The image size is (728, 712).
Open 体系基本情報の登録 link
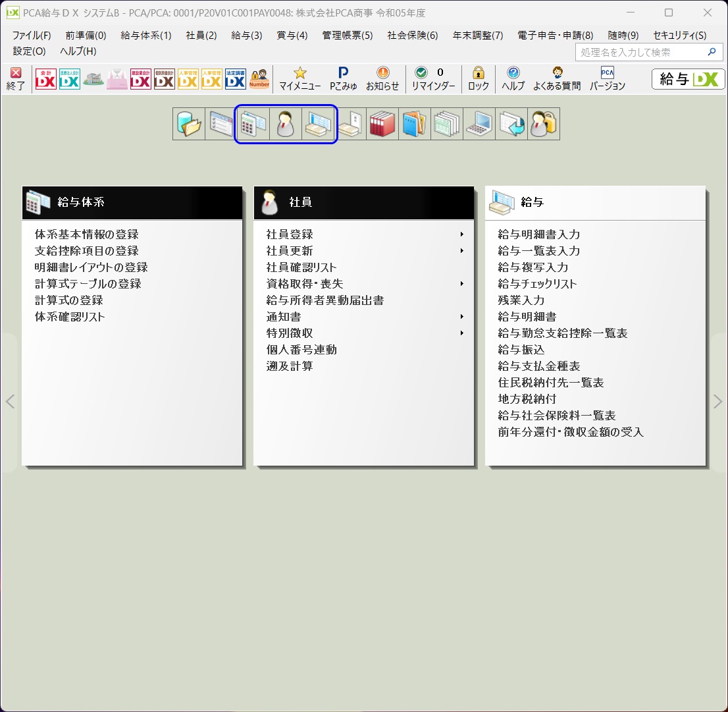point(87,234)
